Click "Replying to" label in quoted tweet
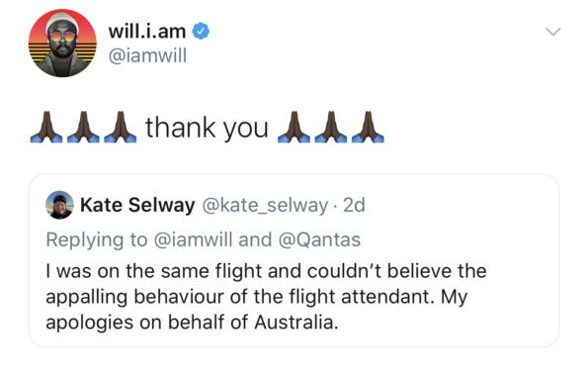588x373 pixels. 97,240
